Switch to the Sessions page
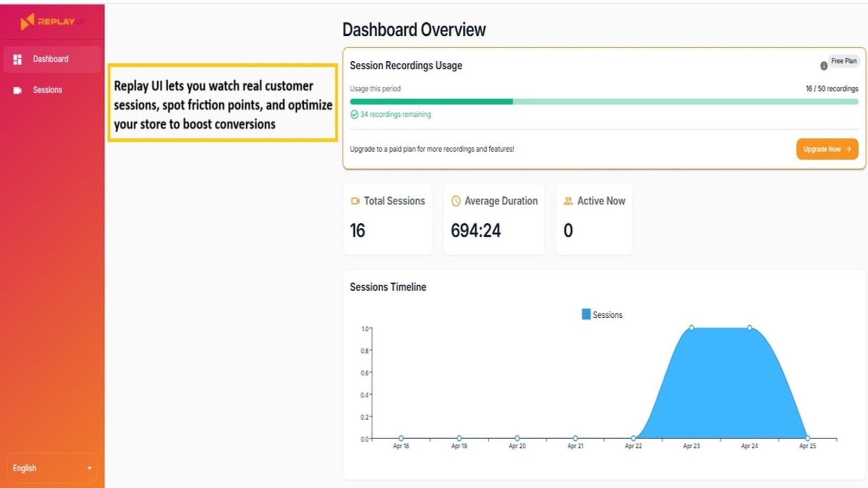 47,89
